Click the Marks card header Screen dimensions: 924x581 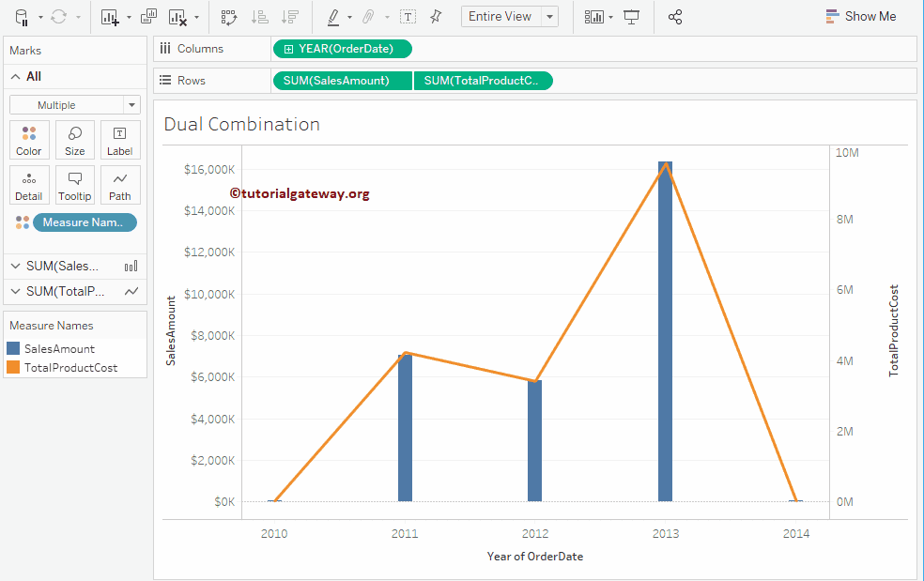25,51
